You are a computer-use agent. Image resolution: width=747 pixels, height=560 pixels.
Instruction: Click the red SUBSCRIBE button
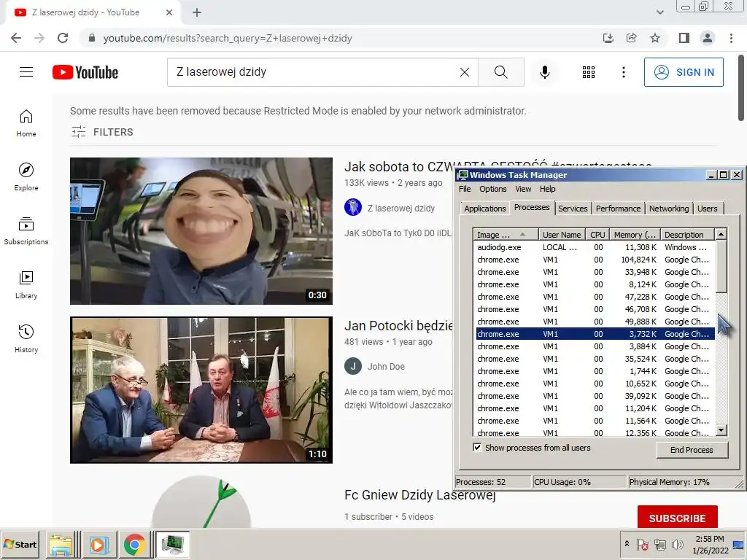[677, 518]
